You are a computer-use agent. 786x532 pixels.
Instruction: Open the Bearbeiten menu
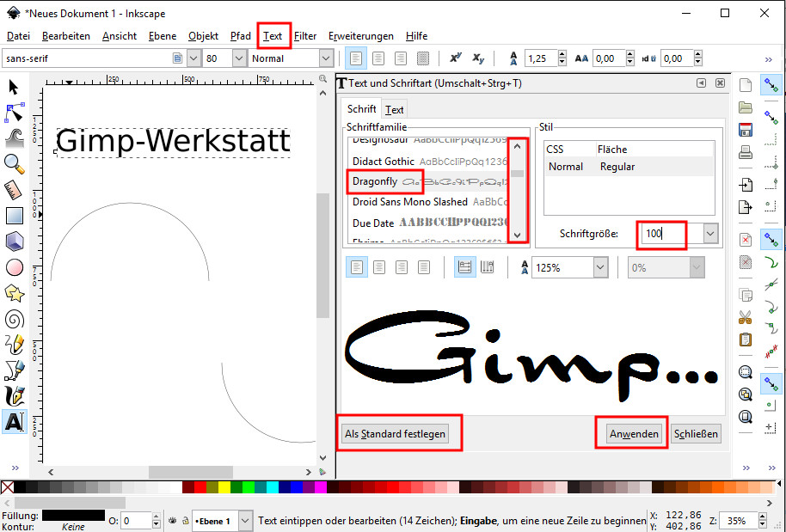66,36
